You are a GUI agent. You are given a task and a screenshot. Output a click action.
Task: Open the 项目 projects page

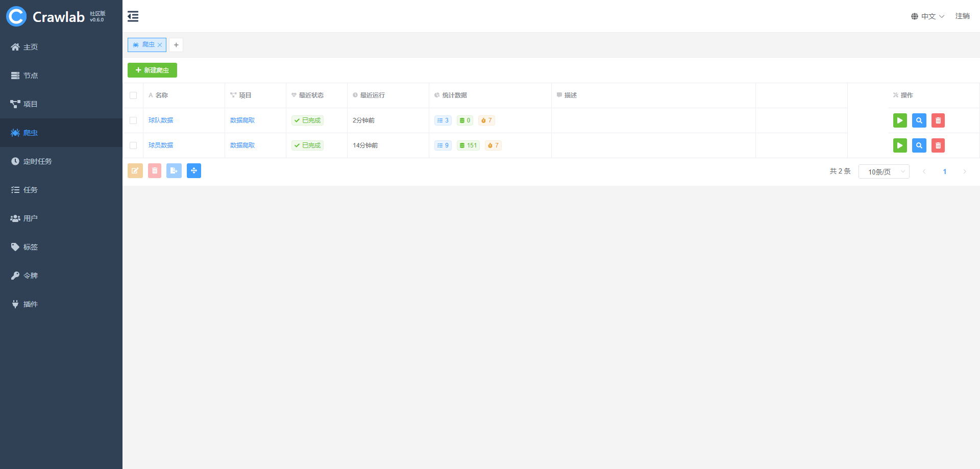[x=61, y=104]
